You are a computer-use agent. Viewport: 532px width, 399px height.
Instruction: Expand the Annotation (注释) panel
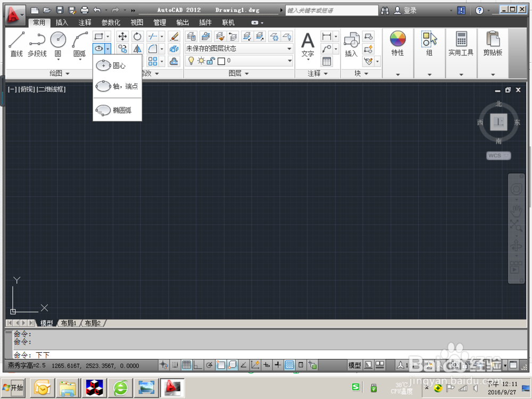[318, 73]
